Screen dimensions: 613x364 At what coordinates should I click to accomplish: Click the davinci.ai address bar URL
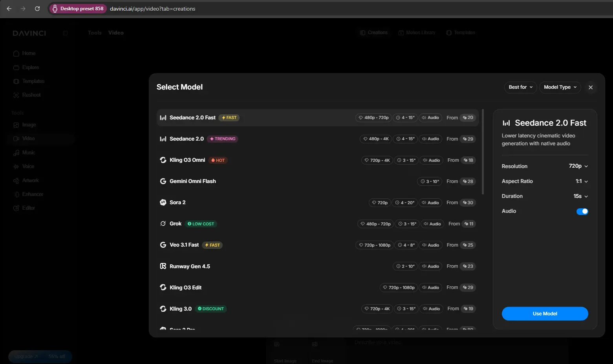[x=152, y=9]
